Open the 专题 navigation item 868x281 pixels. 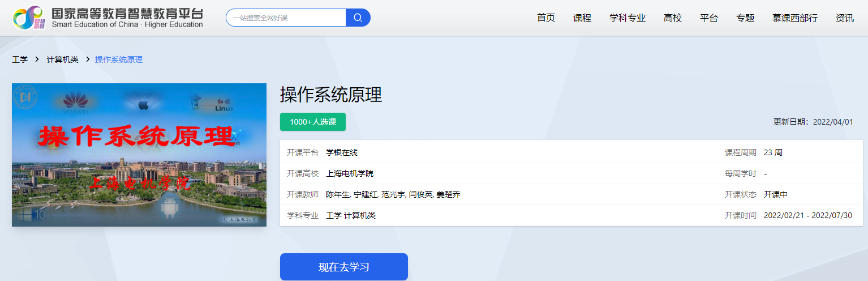[745, 18]
